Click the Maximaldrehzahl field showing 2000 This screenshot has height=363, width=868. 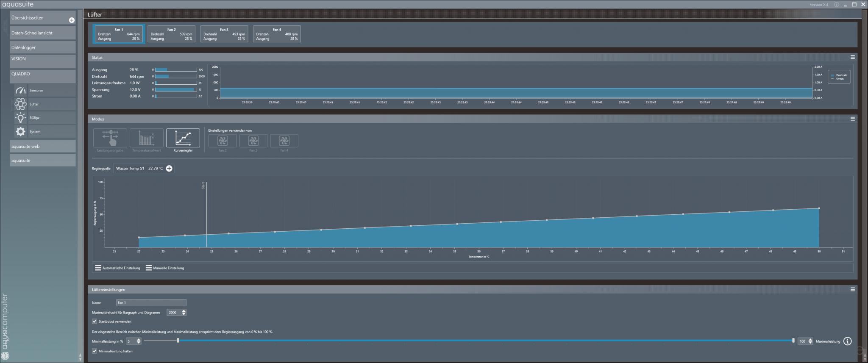click(x=174, y=313)
